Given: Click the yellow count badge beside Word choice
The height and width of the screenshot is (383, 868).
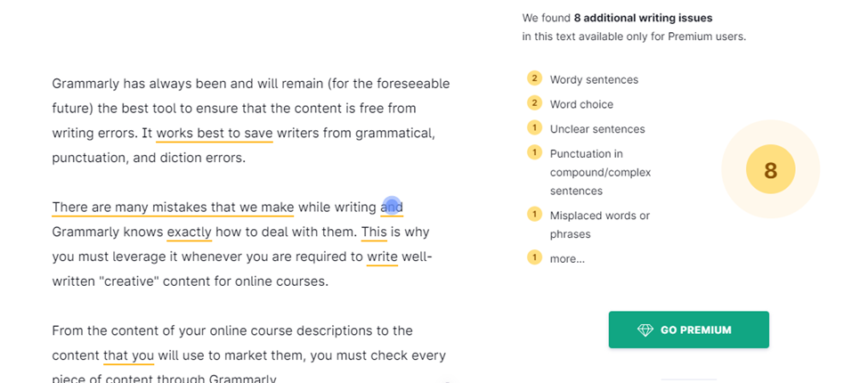Looking at the screenshot, I should coord(534,103).
